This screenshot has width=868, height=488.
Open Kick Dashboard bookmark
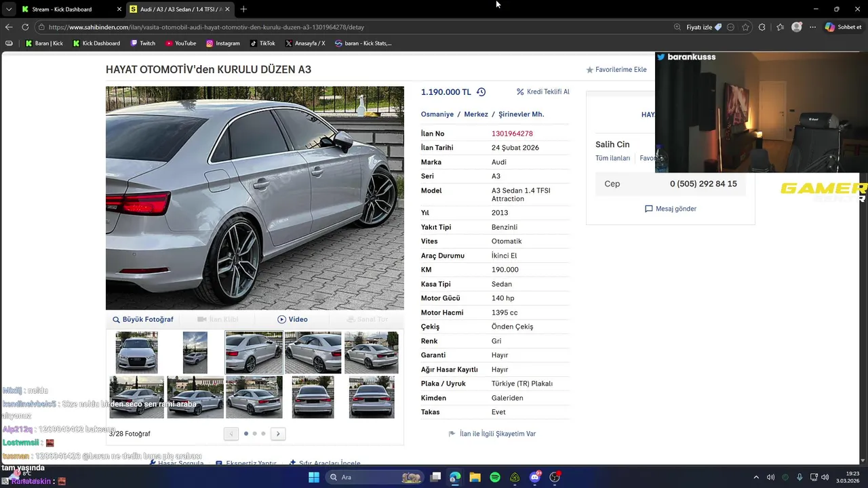click(96, 43)
